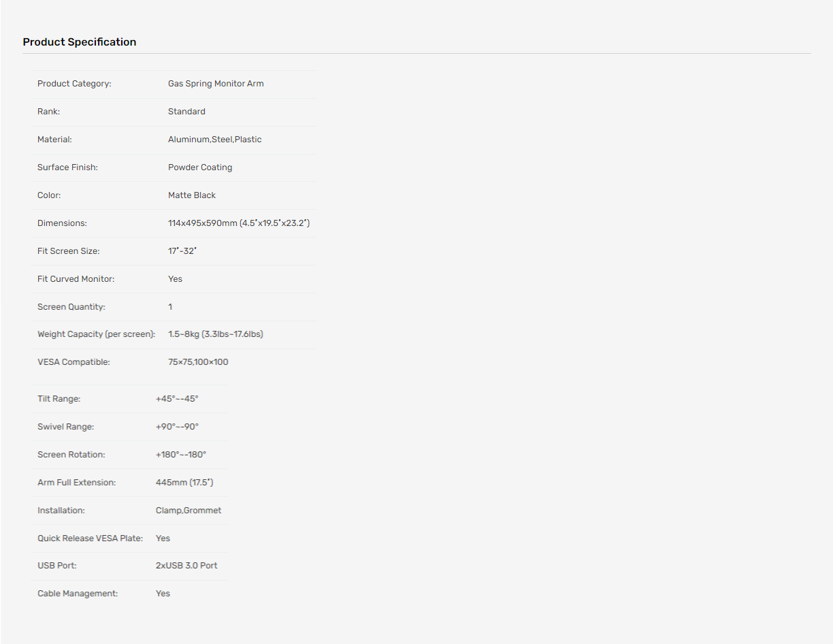Select the Clamp,Grommet installation value
This screenshot has height=644, width=833.
(x=189, y=511)
